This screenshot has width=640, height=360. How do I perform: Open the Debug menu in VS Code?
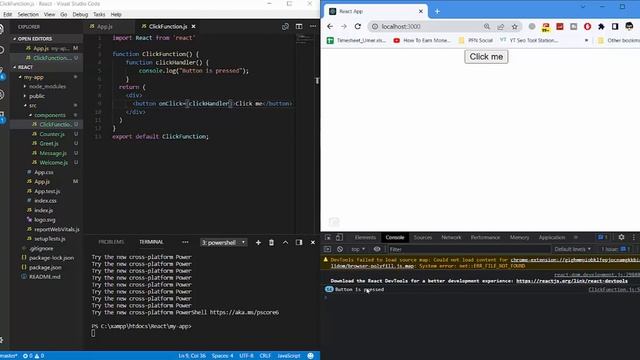pos(80,14)
